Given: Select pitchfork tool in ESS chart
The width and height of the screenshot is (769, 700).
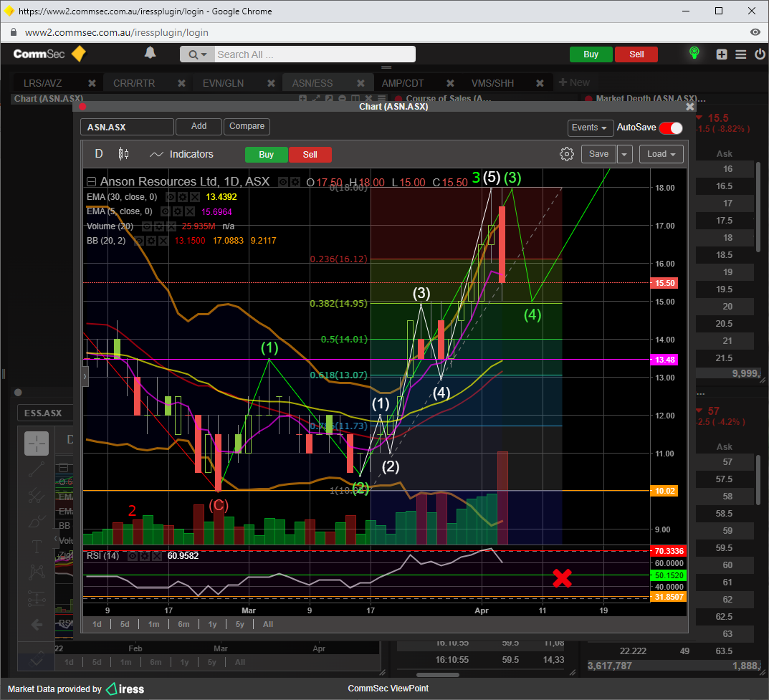Looking at the screenshot, I should click(x=37, y=496).
